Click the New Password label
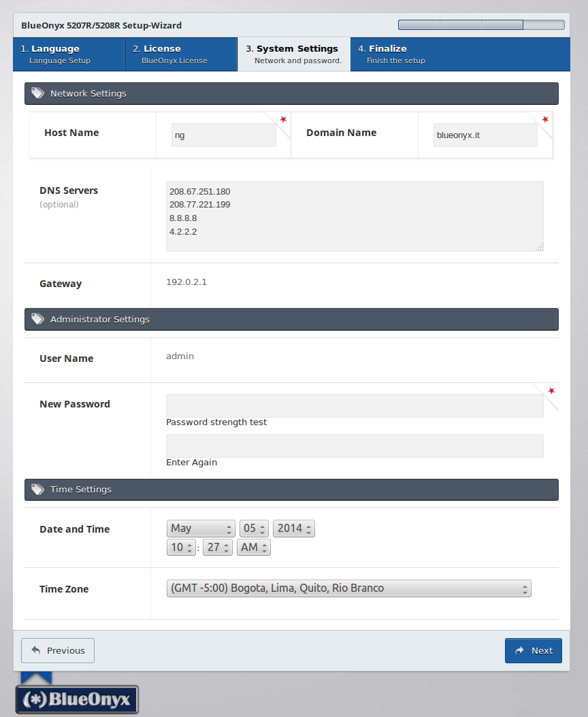 (75, 404)
